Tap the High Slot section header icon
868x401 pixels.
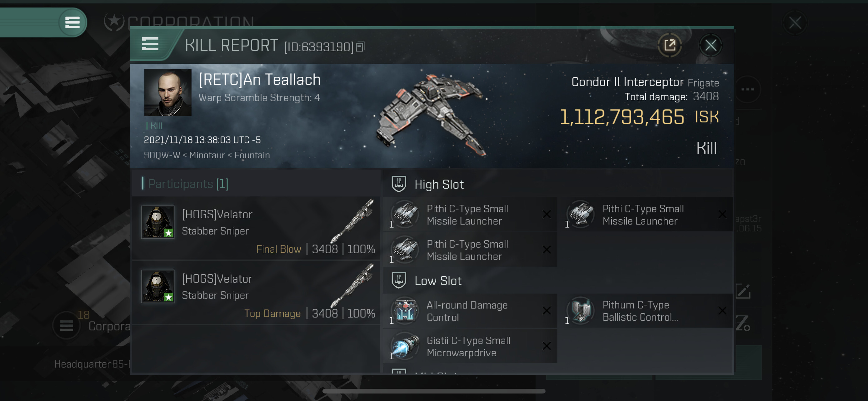click(x=399, y=184)
